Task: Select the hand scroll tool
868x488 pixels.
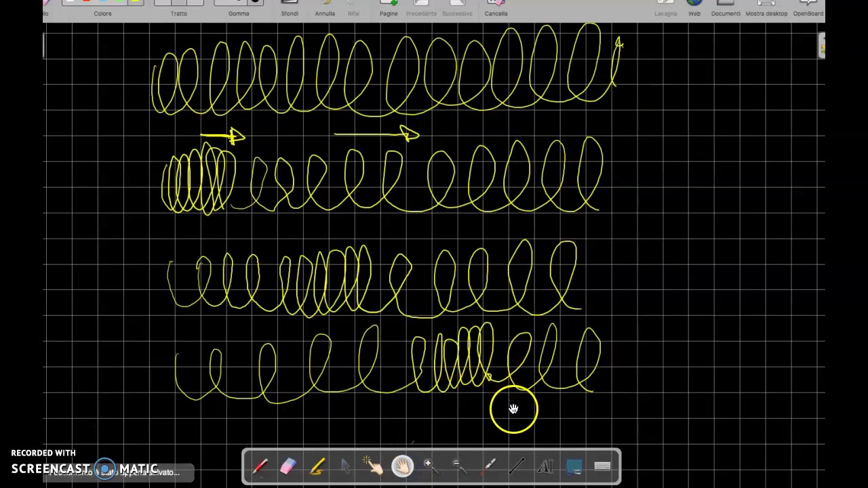Action: [x=402, y=466]
